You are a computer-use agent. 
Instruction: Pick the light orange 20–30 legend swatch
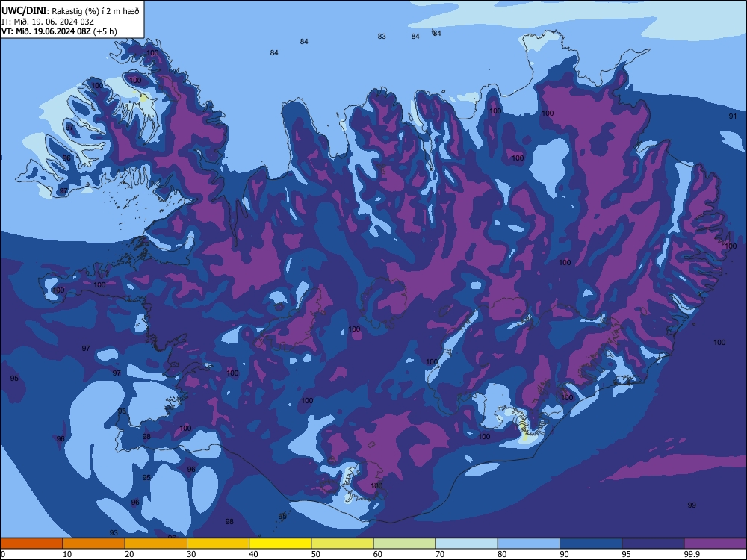[156, 544]
